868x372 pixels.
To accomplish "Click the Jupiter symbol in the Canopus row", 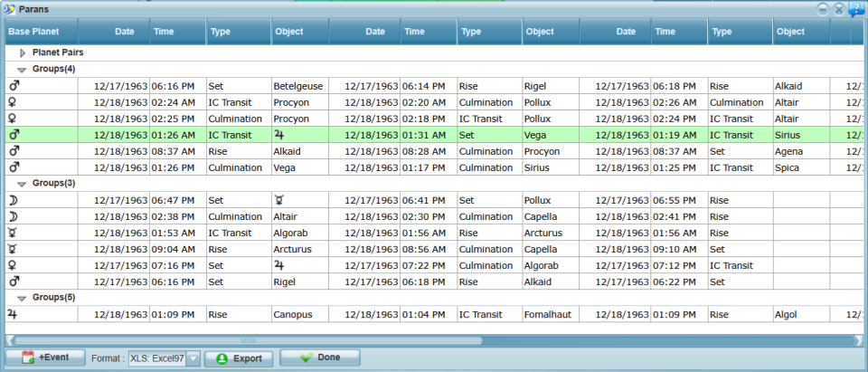I will [x=12, y=314].
